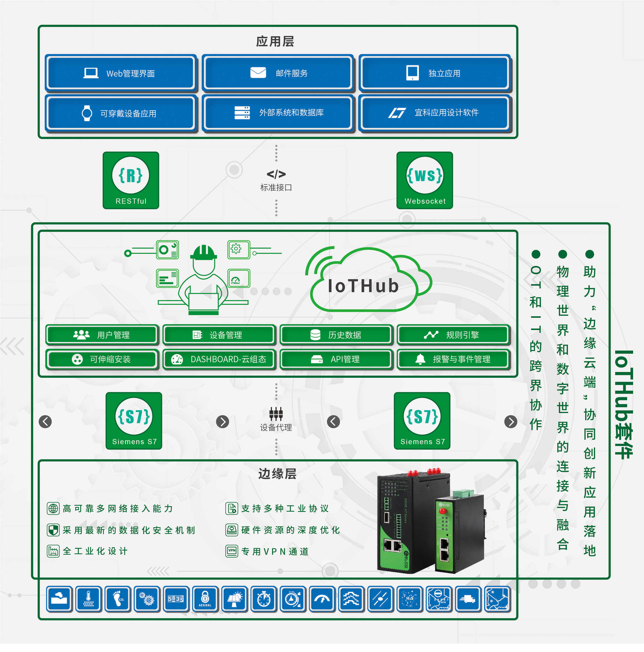644x652 pixels.
Task: Click the previous arrow left of the right Siemens S7
Action: (x=333, y=422)
